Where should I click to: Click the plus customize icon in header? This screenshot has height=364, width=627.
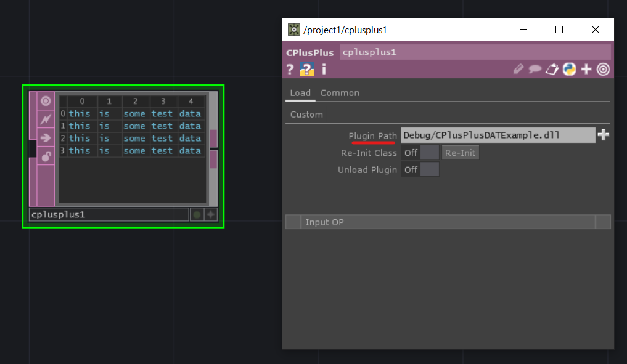pyautogui.click(x=586, y=69)
